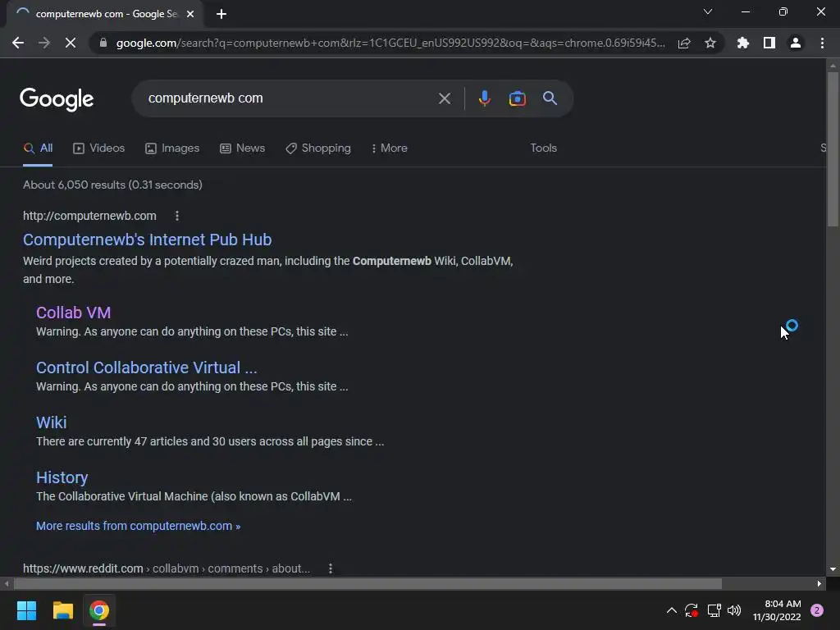Click More results from computernewb.com
Image resolution: width=840 pixels, height=630 pixels.
pyautogui.click(x=138, y=526)
